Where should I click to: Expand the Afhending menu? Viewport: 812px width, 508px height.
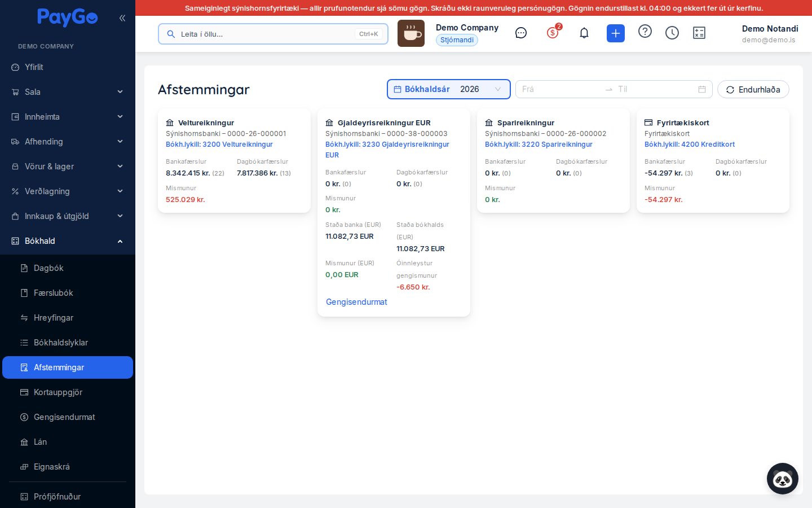(x=68, y=142)
